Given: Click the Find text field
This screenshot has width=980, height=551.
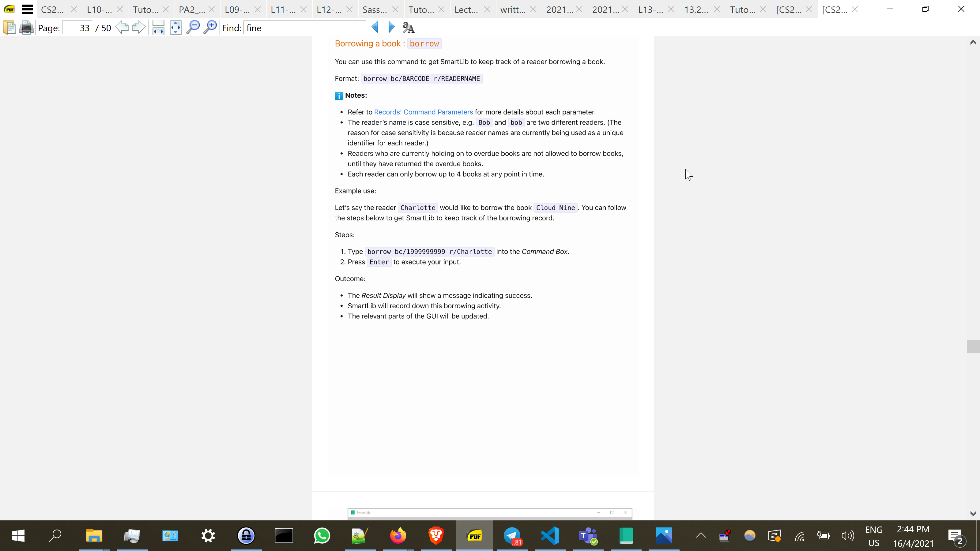Looking at the screenshot, I should 304,28.
